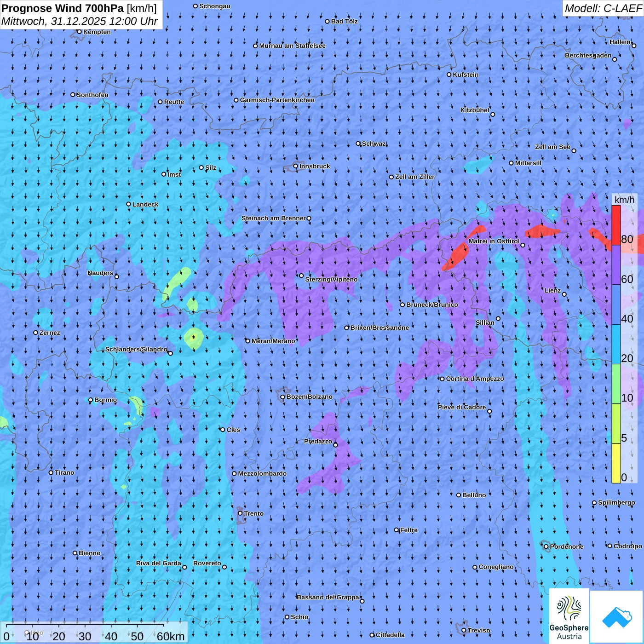Click the Pordenone location marker
Viewport: 644px width, 644px height.
546,546
